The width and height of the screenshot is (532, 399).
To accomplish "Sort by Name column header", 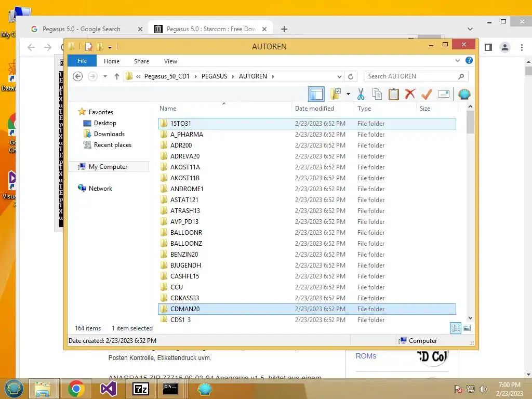I will click(224, 109).
